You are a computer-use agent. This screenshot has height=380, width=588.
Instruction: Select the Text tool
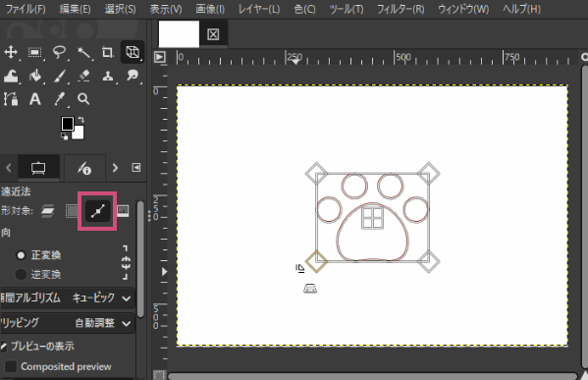click(x=35, y=99)
